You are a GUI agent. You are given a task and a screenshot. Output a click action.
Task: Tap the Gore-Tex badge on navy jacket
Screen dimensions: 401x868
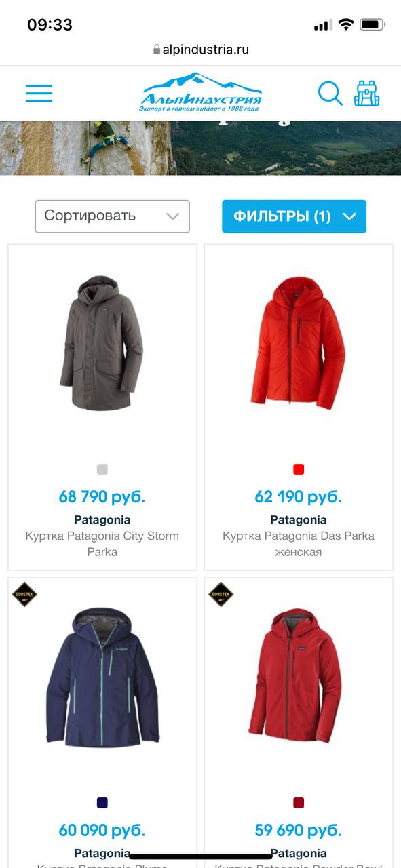coord(24,594)
